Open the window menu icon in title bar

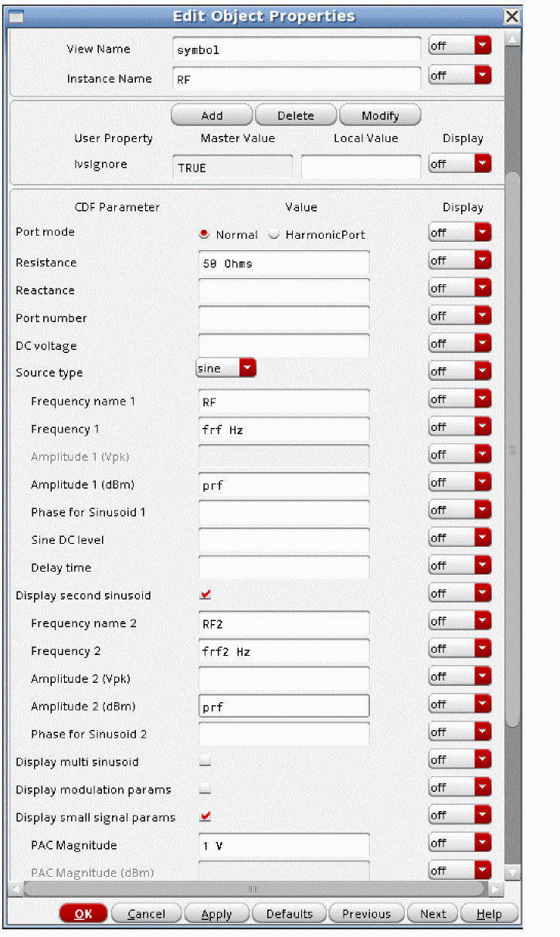(x=15, y=16)
